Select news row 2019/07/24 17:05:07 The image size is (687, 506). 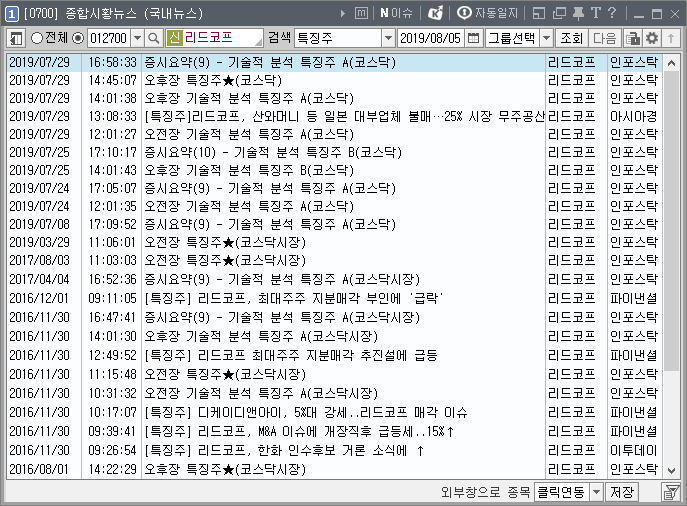[x=335, y=188]
